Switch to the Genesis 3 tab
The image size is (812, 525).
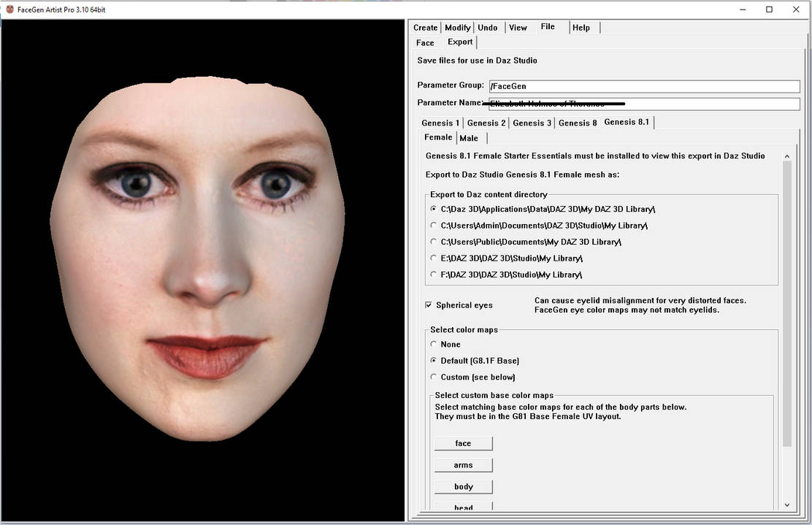pos(532,123)
